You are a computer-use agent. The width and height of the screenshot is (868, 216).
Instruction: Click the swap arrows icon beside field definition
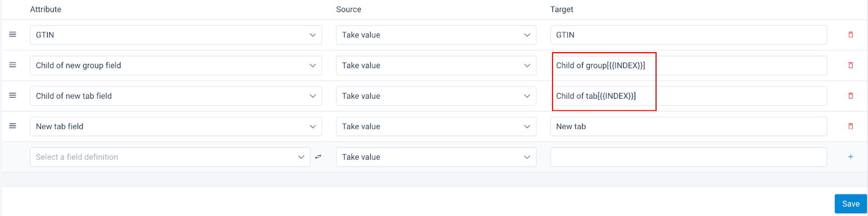318,157
